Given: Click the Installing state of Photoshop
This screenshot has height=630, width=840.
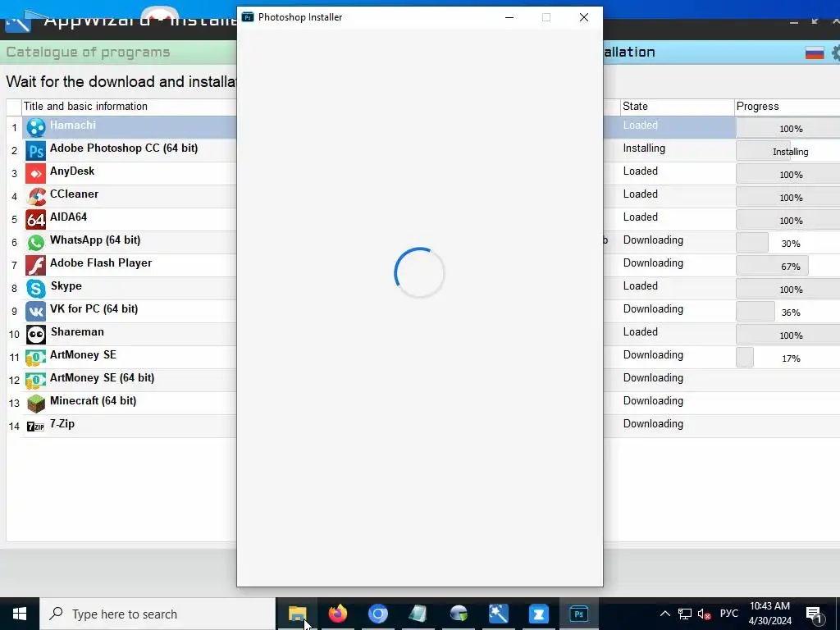Looking at the screenshot, I should click(644, 148).
